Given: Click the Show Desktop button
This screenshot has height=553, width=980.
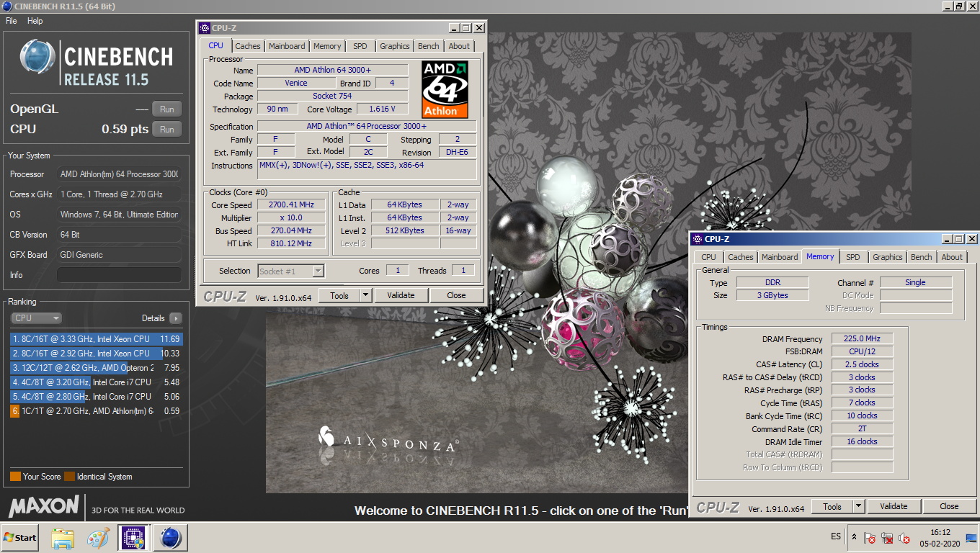Looking at the screenshot, I should [971, 537].
